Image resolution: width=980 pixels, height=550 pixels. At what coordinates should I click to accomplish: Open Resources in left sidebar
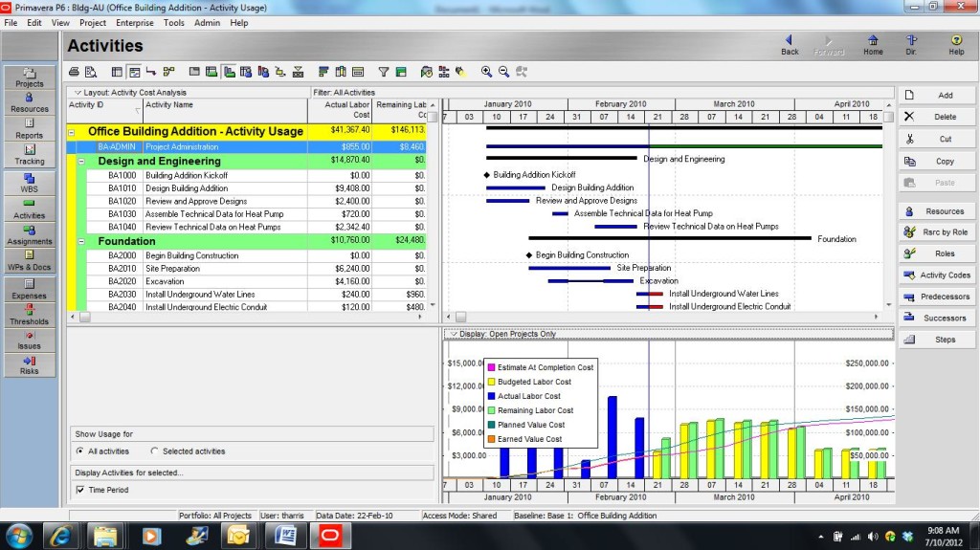(x=30, y=103)
